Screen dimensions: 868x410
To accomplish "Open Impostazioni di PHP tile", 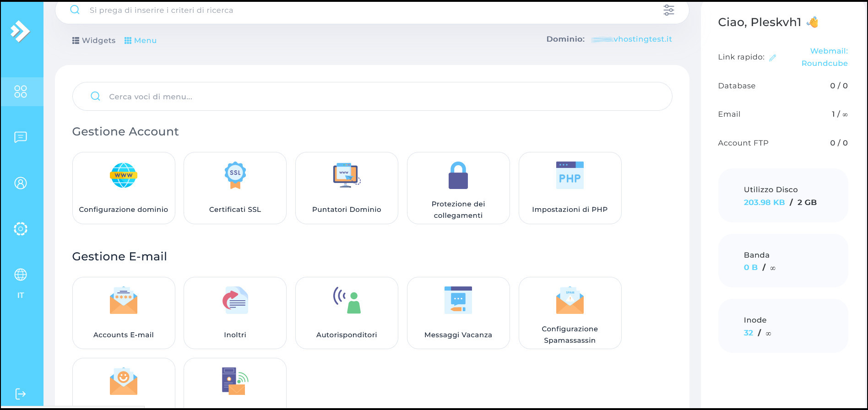I will coord(570,188).
